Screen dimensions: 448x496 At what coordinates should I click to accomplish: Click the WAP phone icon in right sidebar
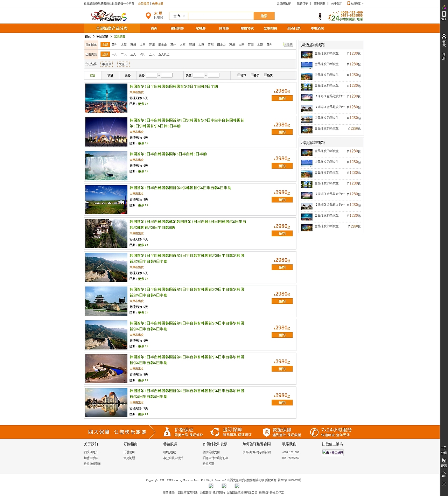tap(444, 14)
